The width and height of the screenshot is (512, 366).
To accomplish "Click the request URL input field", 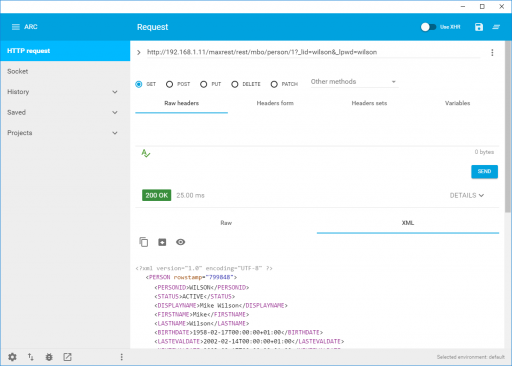I will 313,52.
